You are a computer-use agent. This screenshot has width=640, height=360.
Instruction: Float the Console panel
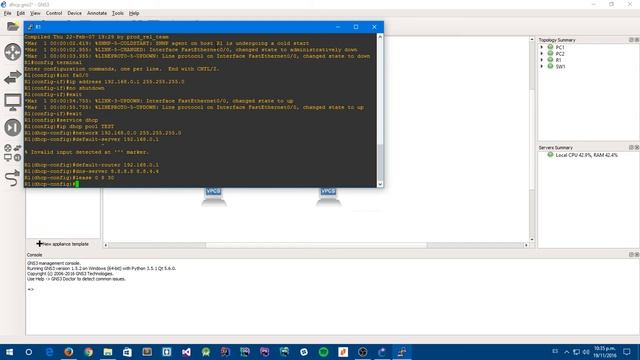631,254
